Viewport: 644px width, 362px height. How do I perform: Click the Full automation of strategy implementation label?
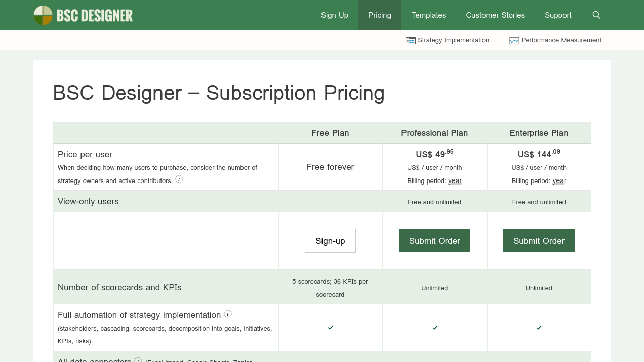point(139,315)
